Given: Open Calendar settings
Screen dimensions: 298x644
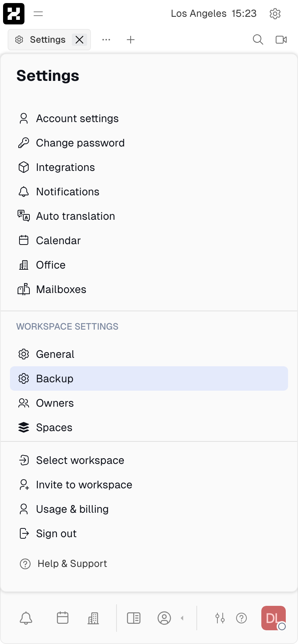Looking at the screenshot, I should click(149, 240).
